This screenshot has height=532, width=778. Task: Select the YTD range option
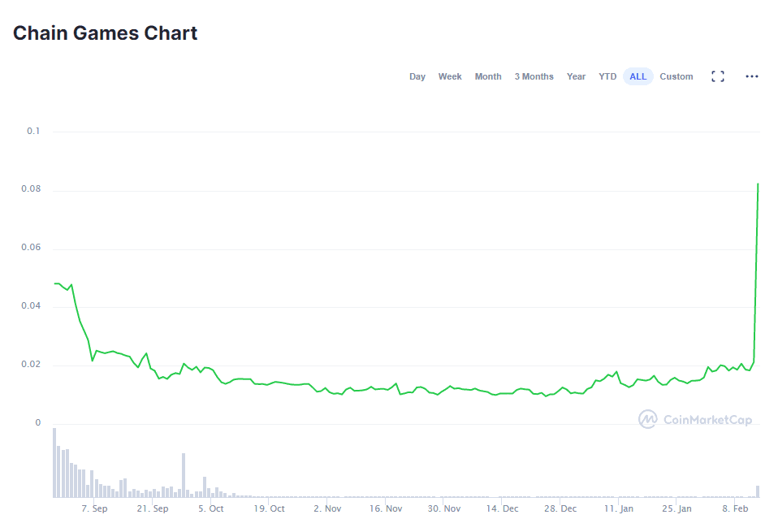[607, 76]
